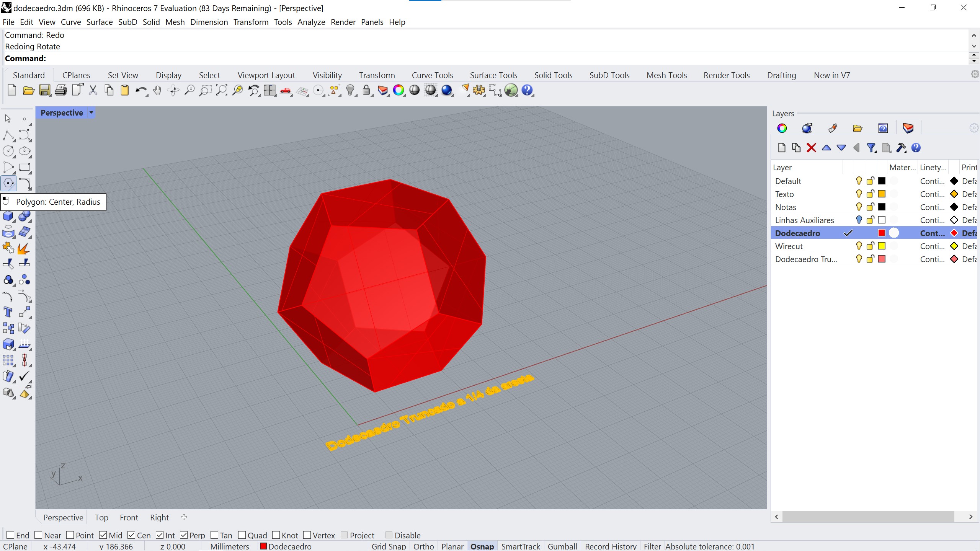Select the Text object T tool

[x=8, y=312]
